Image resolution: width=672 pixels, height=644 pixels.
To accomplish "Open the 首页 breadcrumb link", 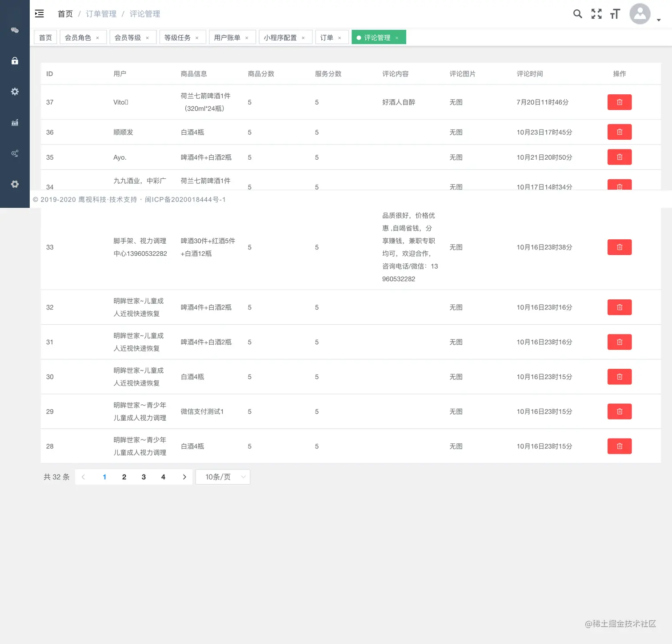I will click(65, 14).
